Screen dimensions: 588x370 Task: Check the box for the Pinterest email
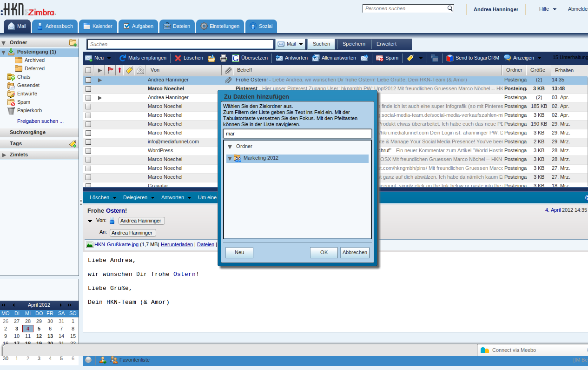point(88,88)
